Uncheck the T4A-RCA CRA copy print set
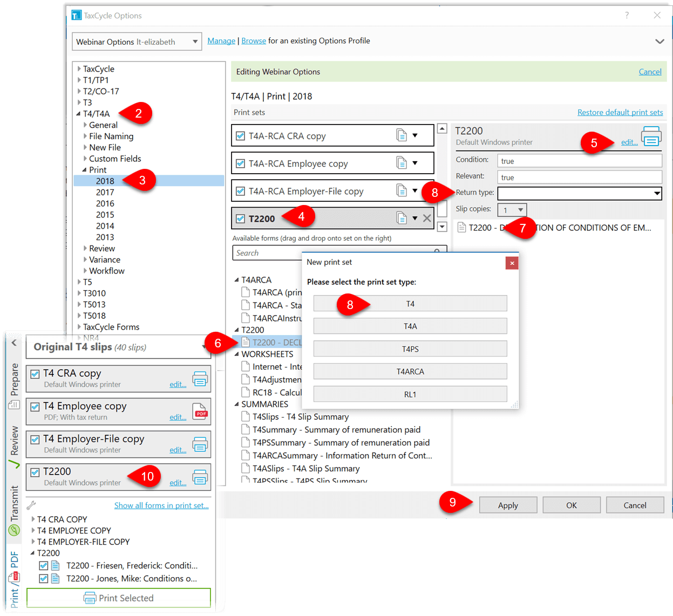673x616 pixels. (x=241, y=136)
